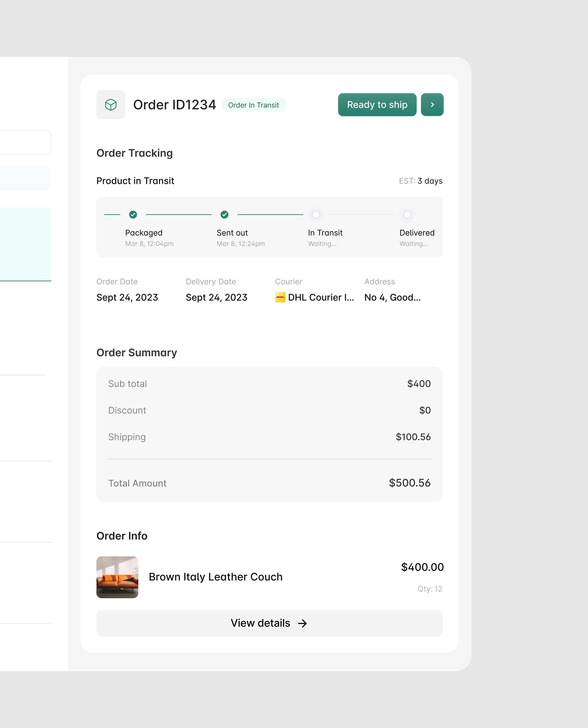Screen dimensions: 588x728
Task: Click the package icon beside Order ID1234
Action: point(110,105)
